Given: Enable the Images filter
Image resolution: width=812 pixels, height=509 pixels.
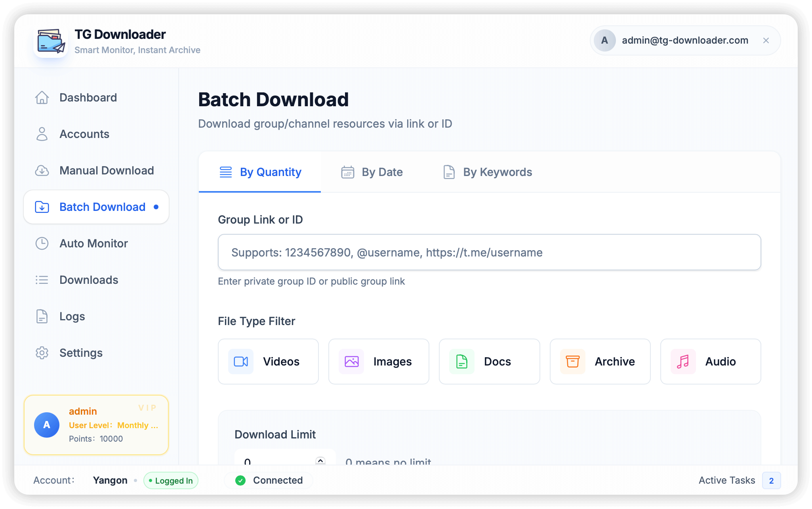Looking at the screenshot, I should coord(378,362).
